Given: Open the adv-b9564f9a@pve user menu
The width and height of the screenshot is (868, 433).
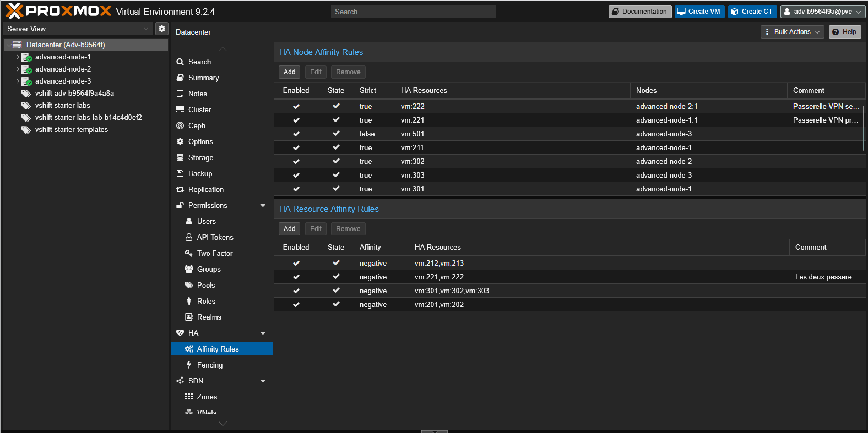Looking at the screenshot, I should (x=823, y=12).
